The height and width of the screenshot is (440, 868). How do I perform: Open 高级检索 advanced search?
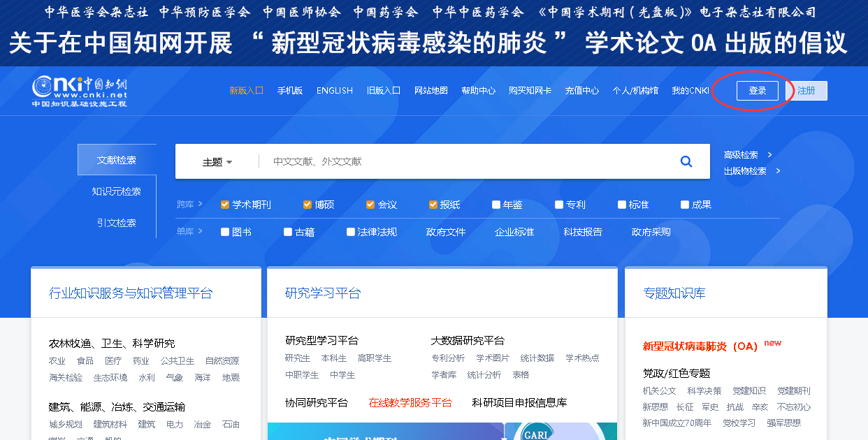(x=741, y=155)
